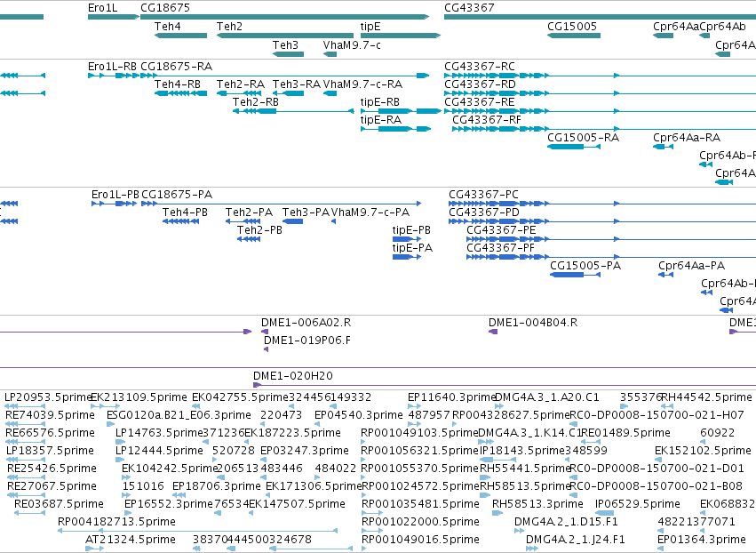Select the RH44542.5prime EST
Viewport: 756px width, 553px height.
pos(666,406)
